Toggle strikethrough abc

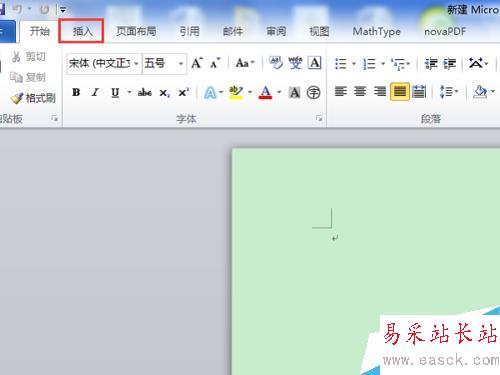(x=145, y=92)
